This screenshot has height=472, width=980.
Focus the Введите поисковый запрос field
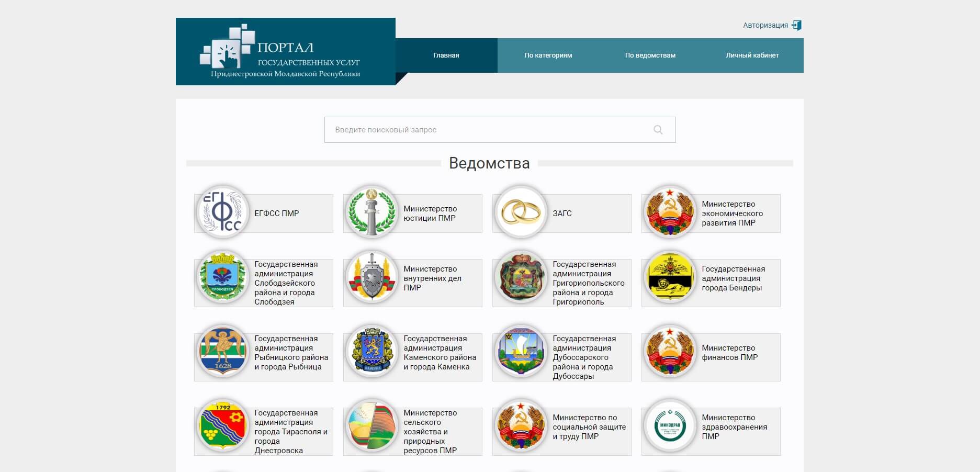(487, 130)
